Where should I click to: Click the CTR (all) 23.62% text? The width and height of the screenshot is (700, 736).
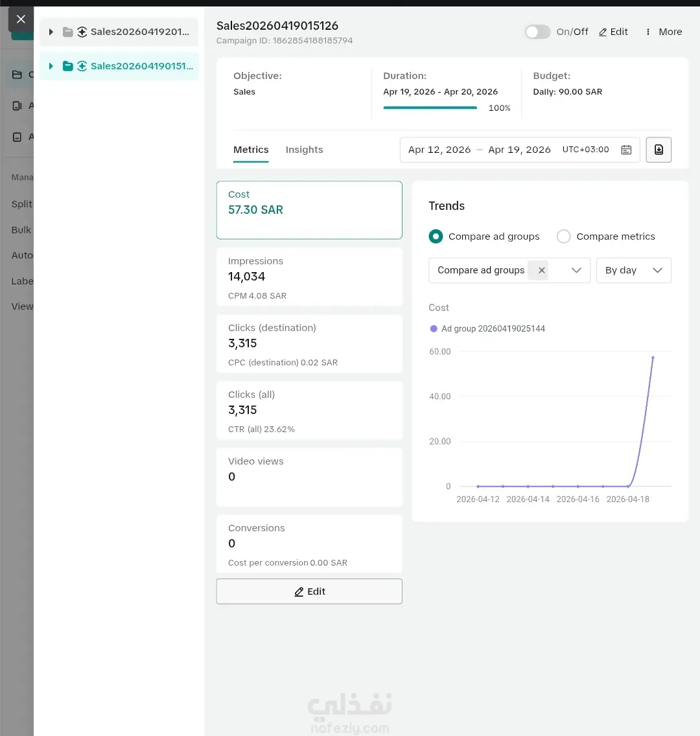click(261, 430)
